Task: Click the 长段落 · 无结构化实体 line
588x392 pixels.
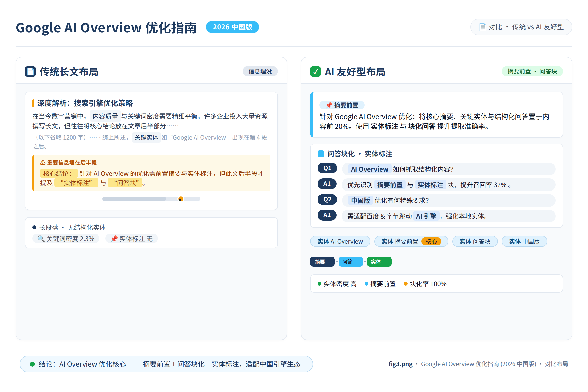Action: click(x=73, y=228)
